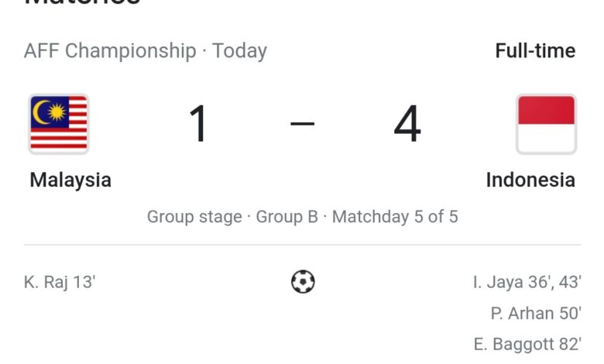Image resolution: width=604 pixels, height=364 pixels.
Task: Select goal scorer K. Raj 13'
Action: (60, 282)
